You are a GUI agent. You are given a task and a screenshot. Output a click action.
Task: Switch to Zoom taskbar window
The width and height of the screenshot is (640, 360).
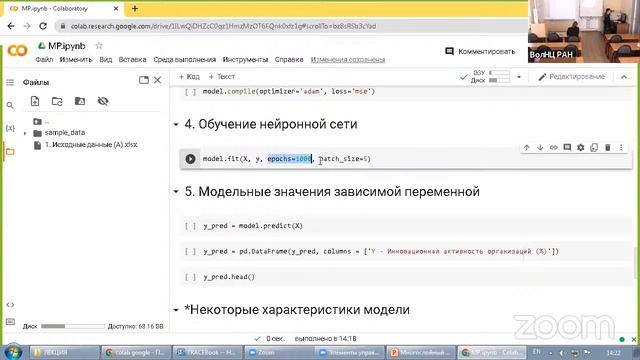tap(279, 352)
